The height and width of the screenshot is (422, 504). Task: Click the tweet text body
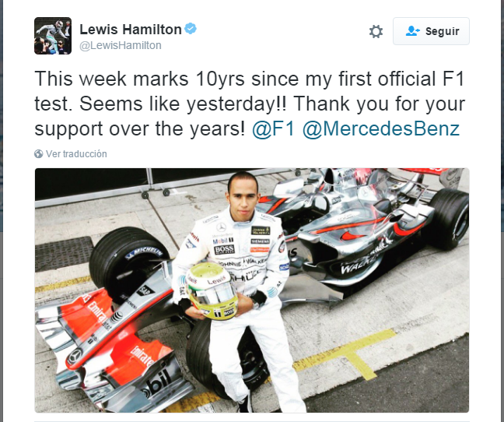tap(250, 104)
